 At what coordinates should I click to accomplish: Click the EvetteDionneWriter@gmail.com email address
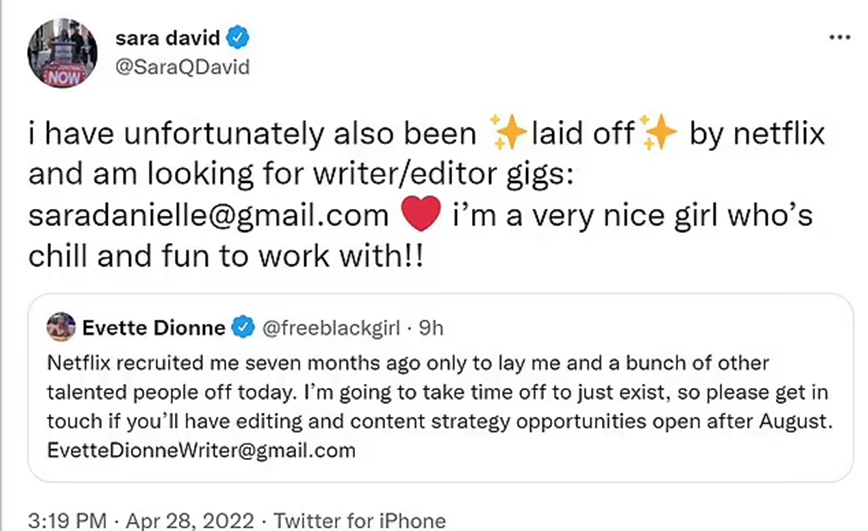(x=202, y=450)
